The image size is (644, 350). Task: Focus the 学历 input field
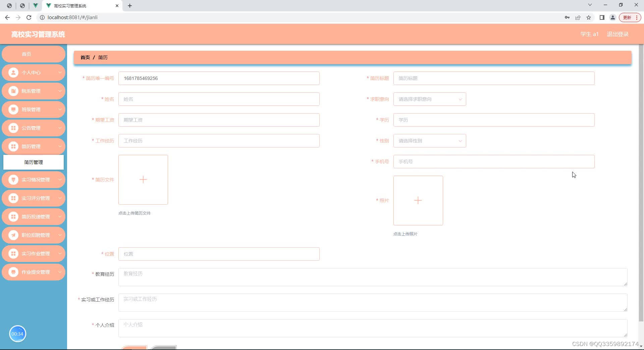[x=494, y=120]
